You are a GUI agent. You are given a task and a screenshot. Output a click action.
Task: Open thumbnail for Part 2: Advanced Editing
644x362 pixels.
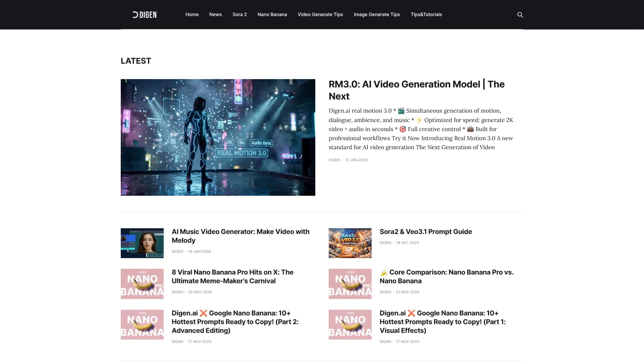[142, 324]
